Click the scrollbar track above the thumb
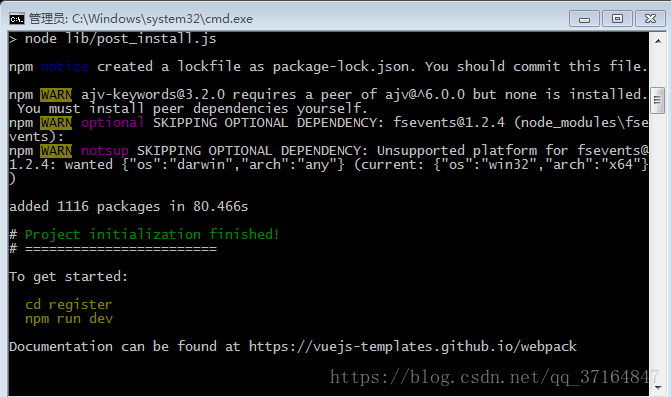Screen dimensions: 671x397 658,68
